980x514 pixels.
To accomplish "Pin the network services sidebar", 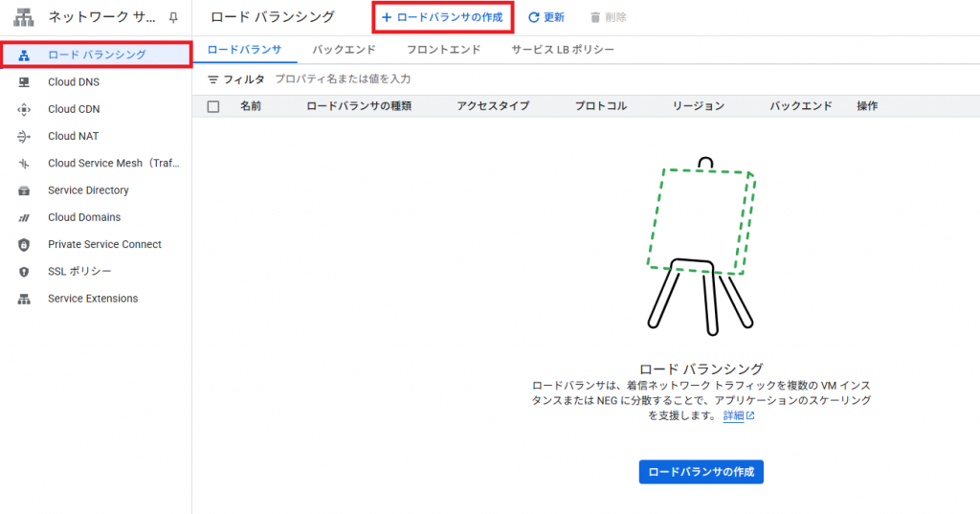I will click(173, 17).
